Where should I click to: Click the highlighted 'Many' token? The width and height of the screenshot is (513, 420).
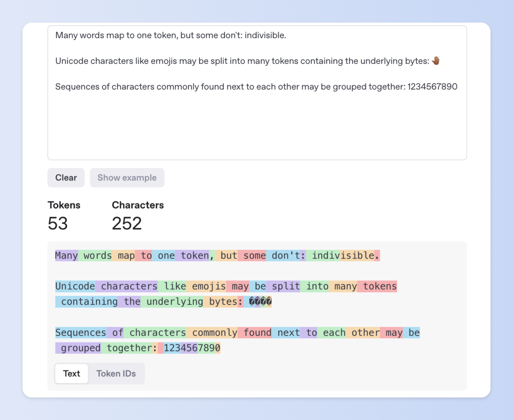[x=66, y=256]
